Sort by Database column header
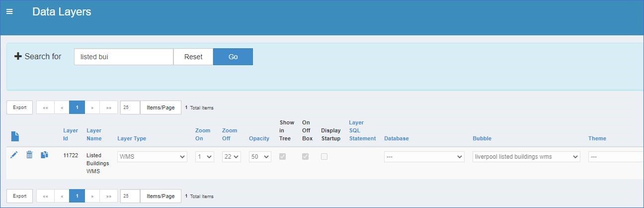644x208 pixels. tap(397, 138)
